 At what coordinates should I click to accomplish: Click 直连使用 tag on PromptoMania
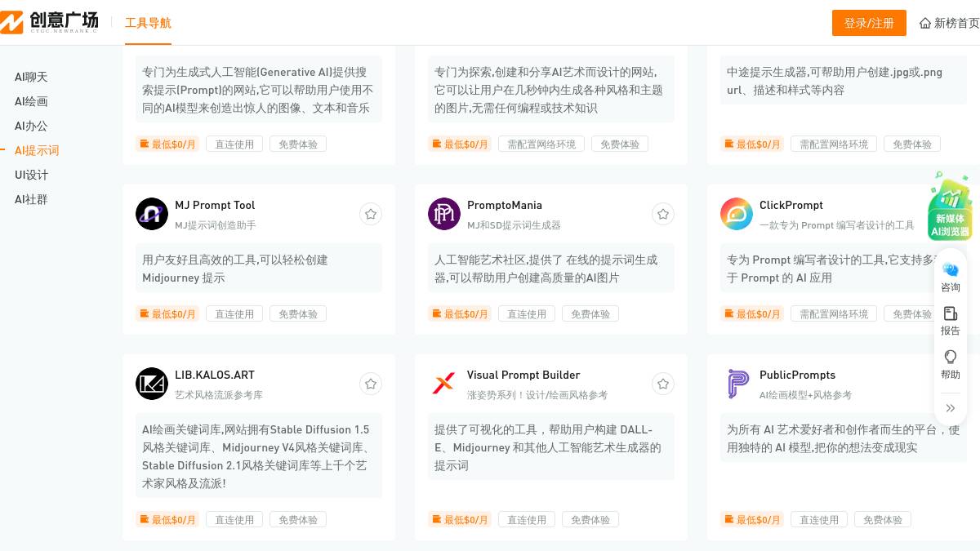pyautogui.click(x=527, y=313)
